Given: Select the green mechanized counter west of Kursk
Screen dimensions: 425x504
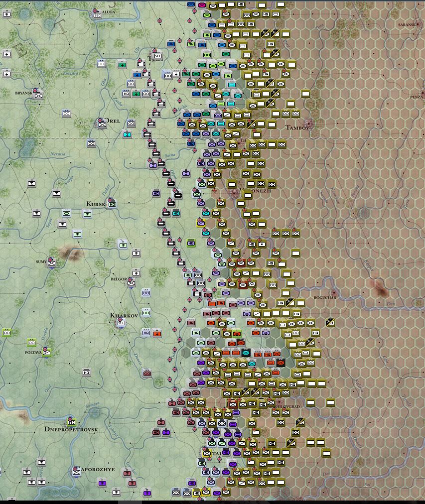Looking at the screenshot, I should pos(67,213).
